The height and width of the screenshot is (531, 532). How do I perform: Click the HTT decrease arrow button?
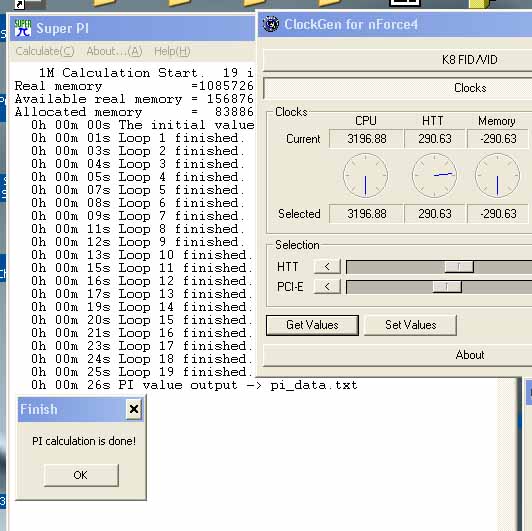pyautogui.click(x=327, y=267)
